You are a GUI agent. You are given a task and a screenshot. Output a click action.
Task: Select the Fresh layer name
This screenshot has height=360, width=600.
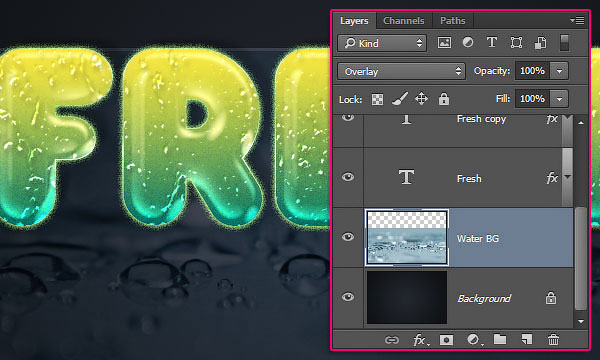[469, 179]
